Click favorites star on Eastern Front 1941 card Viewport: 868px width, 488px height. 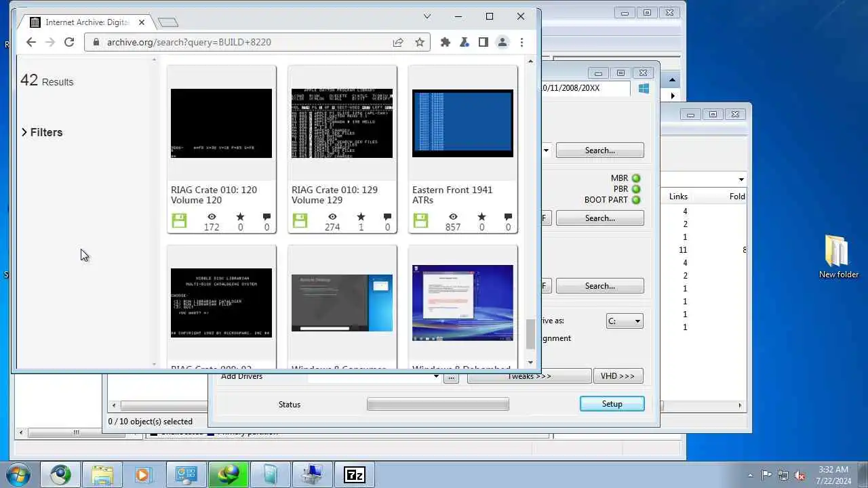pos(481,217)
